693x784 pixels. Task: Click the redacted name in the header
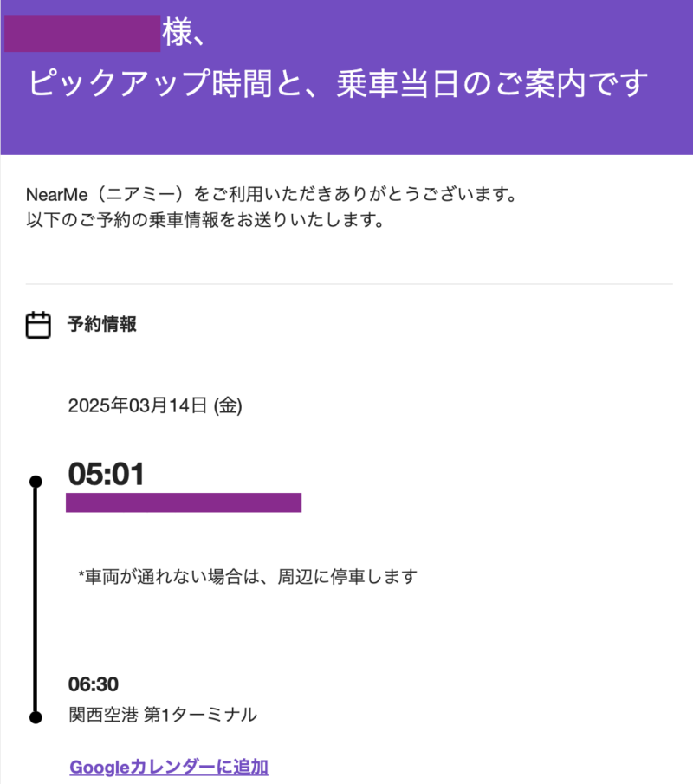click(x=82, y=34)
